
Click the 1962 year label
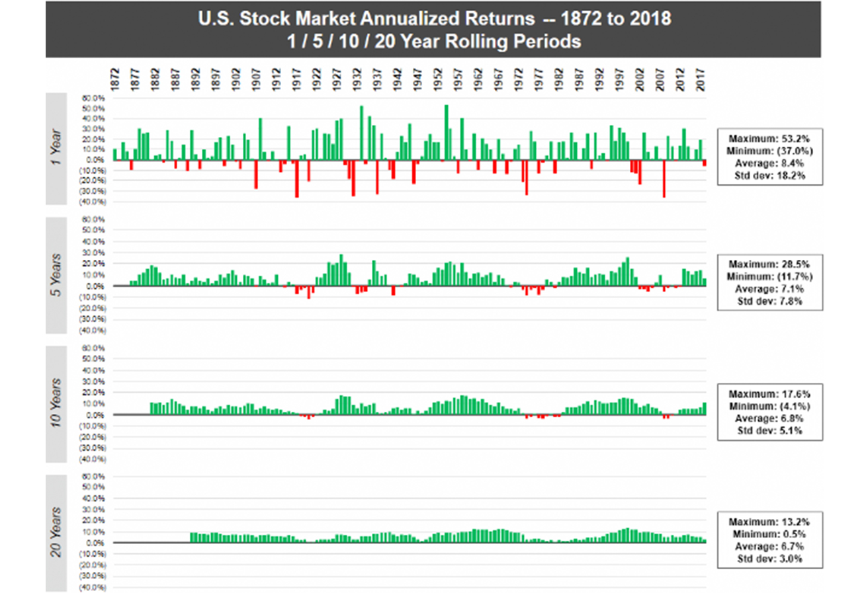click(479, 79)
